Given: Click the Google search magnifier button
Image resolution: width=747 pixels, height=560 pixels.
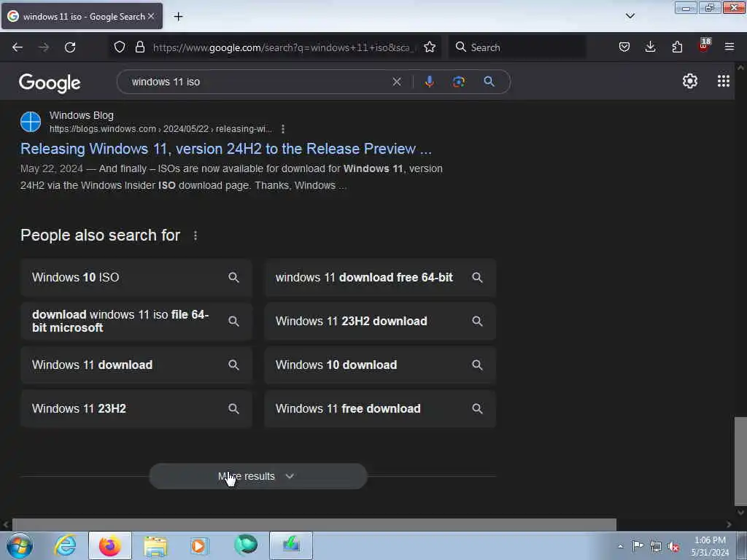Looking at the screenshot, I should [489, 82].
